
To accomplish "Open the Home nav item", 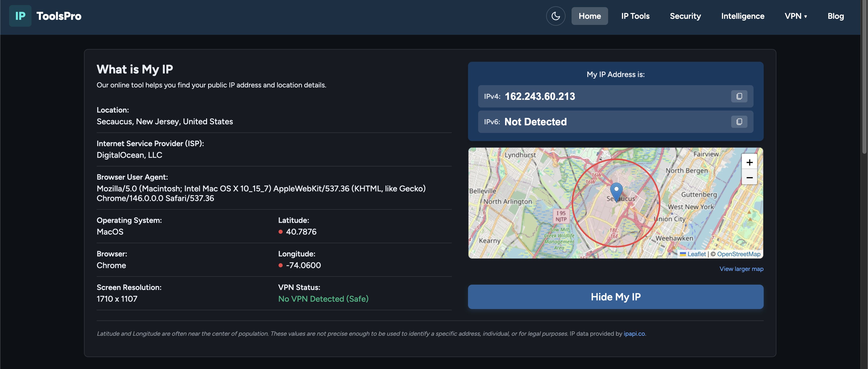I will [x=589, y=16].
